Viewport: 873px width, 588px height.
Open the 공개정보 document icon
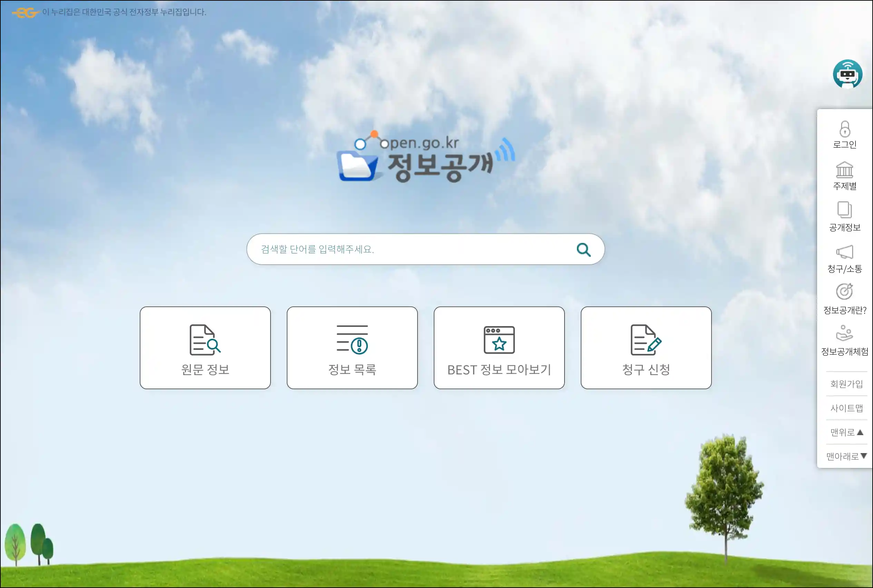[844, 210]
